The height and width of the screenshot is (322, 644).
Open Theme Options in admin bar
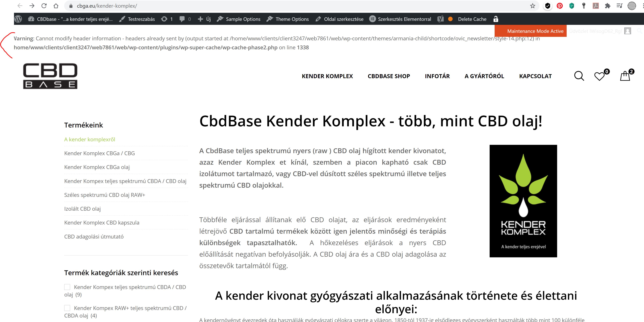tap(288, 19)
